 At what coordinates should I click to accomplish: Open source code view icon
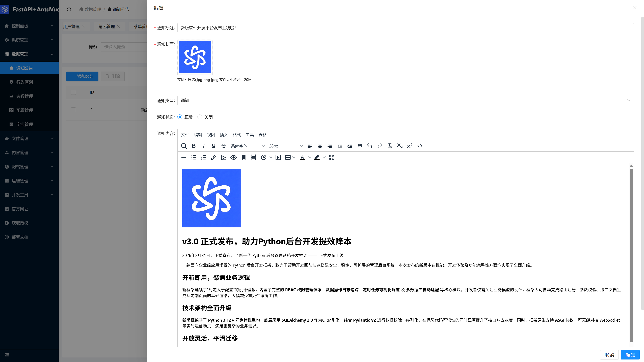(420, 146)
